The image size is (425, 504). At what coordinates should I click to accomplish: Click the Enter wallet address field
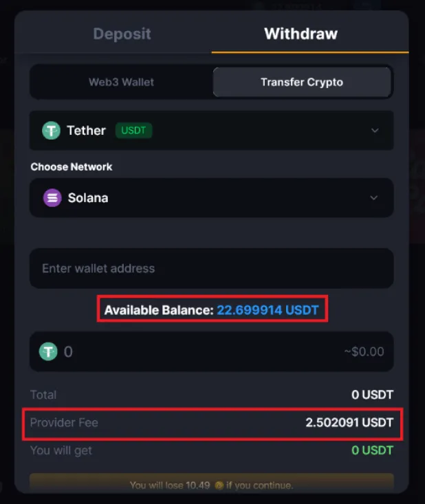(212, 268)
